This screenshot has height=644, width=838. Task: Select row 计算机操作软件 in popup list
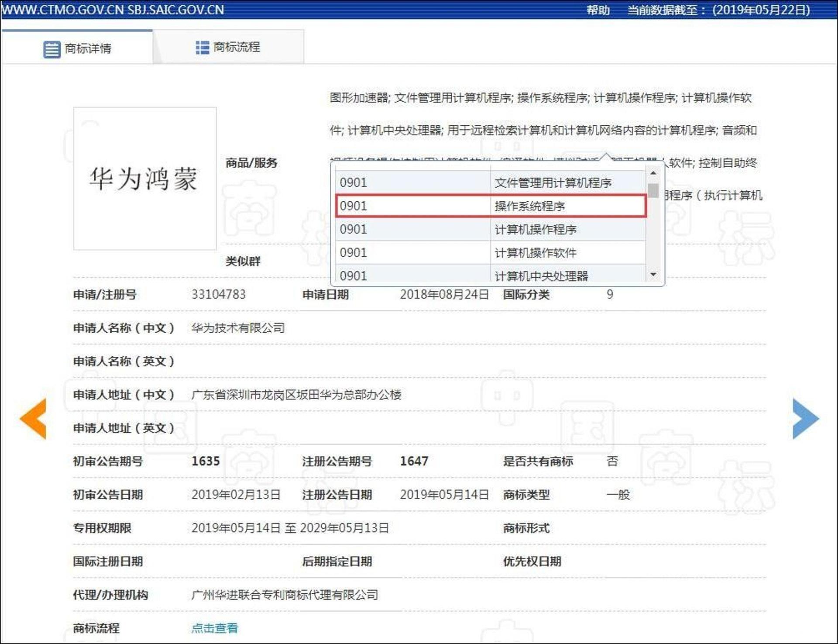point(491,252)
